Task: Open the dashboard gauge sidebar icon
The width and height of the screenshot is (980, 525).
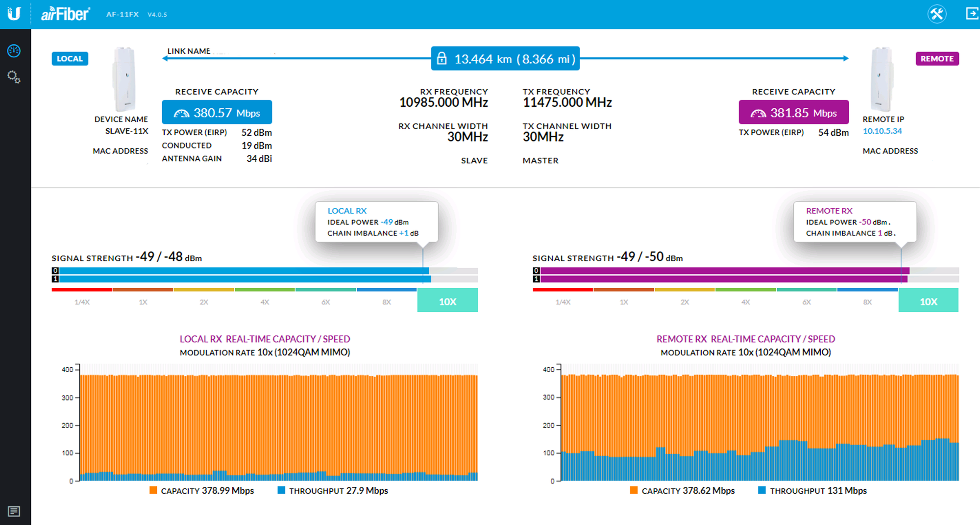Action: coord(14,50)
